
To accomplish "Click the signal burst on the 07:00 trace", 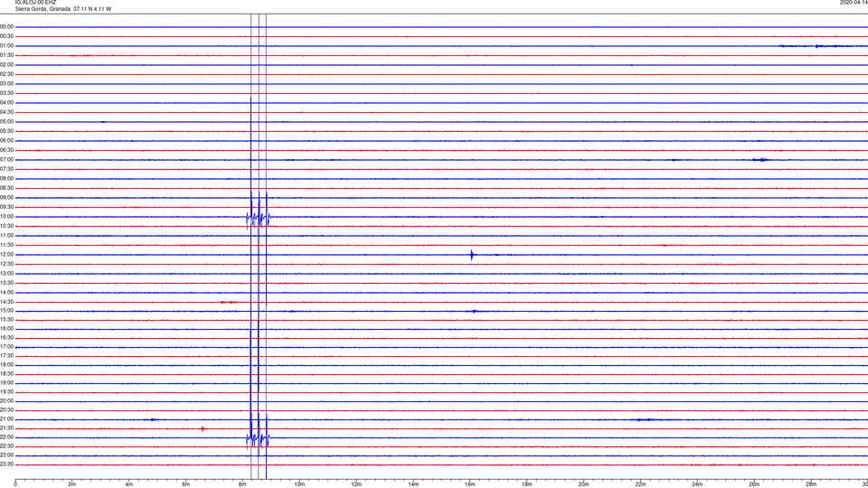I will pyautogui.click(x=761, y=160).
